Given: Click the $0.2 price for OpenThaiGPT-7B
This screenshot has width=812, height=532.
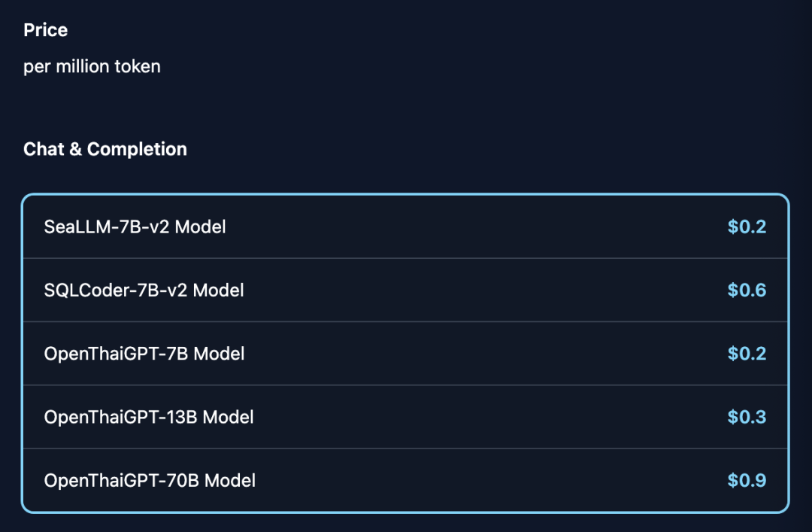Looking at the screenshot, I should coord(747,354).
